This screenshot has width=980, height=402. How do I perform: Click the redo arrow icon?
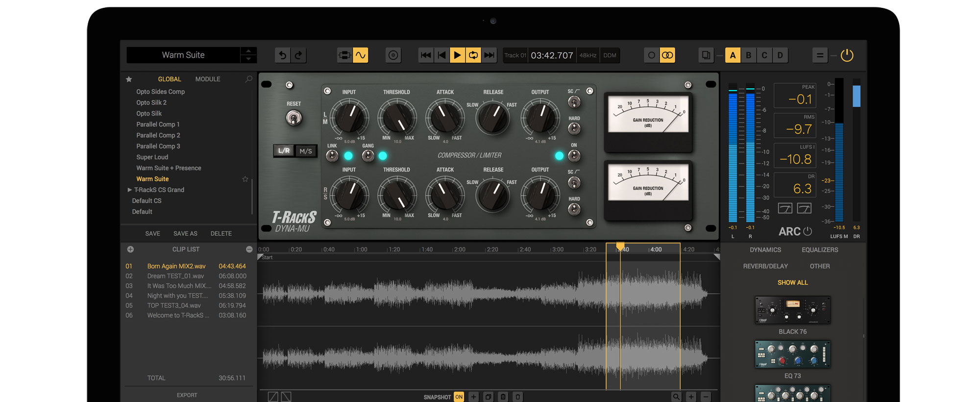click(x=298, y=55)
